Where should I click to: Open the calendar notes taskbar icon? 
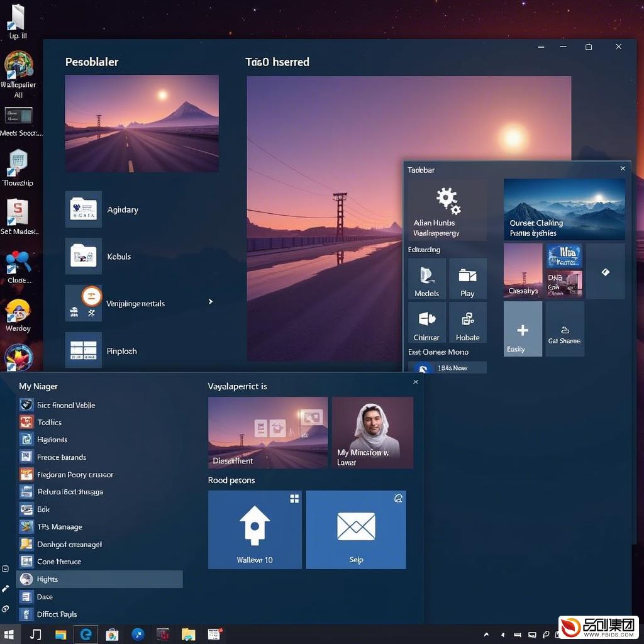click(x=214, y=634)
